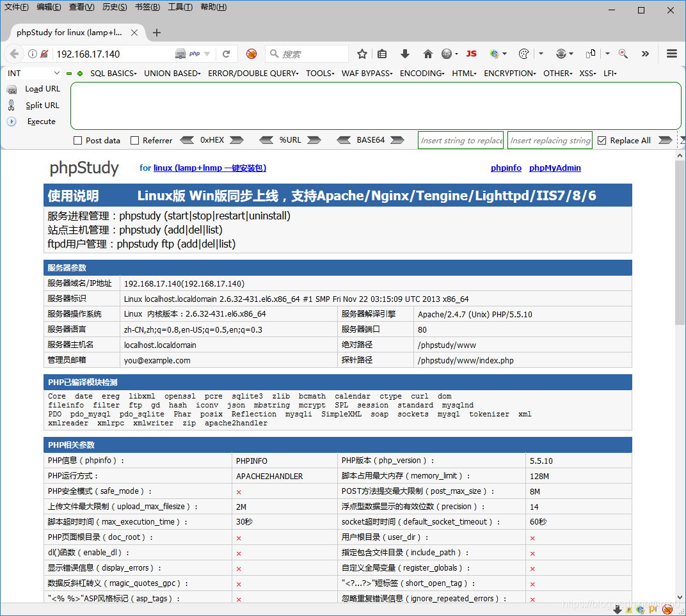
Task: Apply replace with arrow next to Replace All
Action: click(x=666, y=140)
